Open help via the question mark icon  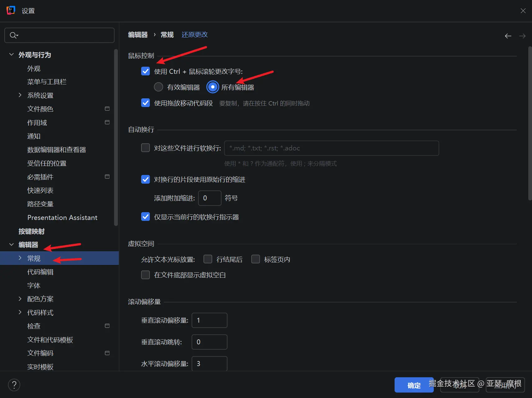point(14,385)
